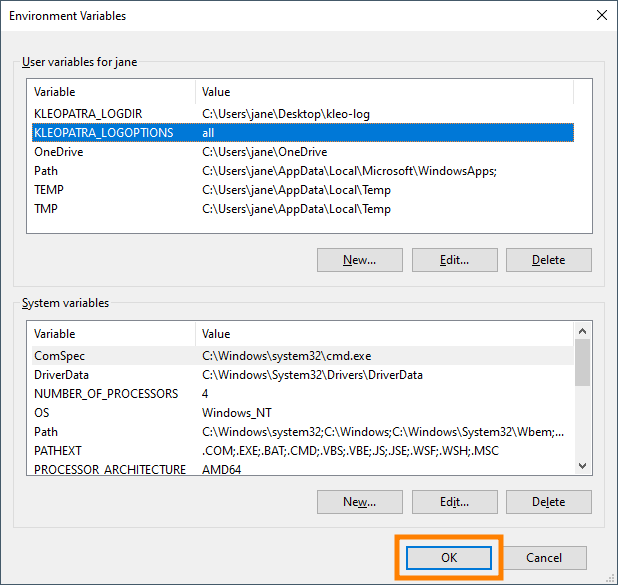This screenshot has width=618, height=585.
Task: Select the KLEOPATRA_LOGOPTIONS row
Action: (103, 133)
